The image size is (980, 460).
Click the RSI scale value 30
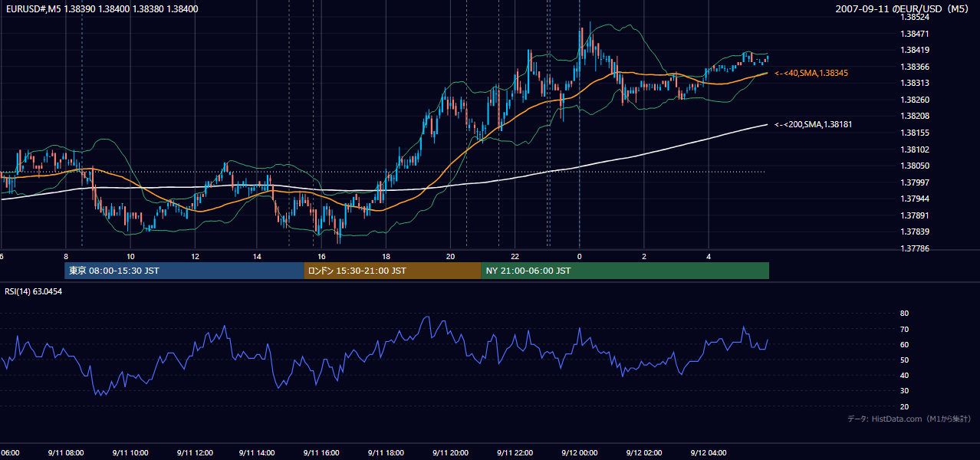(x=904, y=391)
